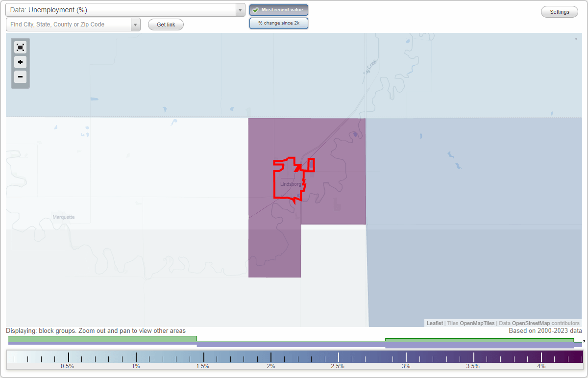Screen dimensions: 588x378
Task: Open the Data: Unemployment (%) dropdown
Action: click(x=122, y=9)
